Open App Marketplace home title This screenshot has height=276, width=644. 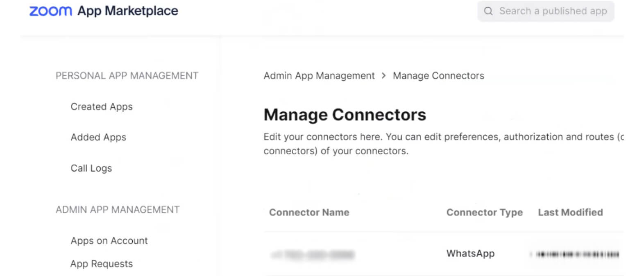[x=127, y=11]
